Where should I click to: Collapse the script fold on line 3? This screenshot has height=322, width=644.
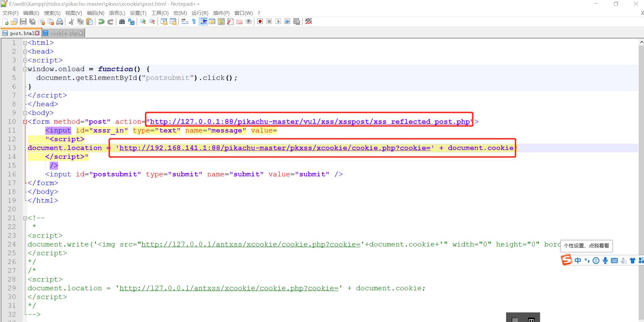click(x=25, y=60)
